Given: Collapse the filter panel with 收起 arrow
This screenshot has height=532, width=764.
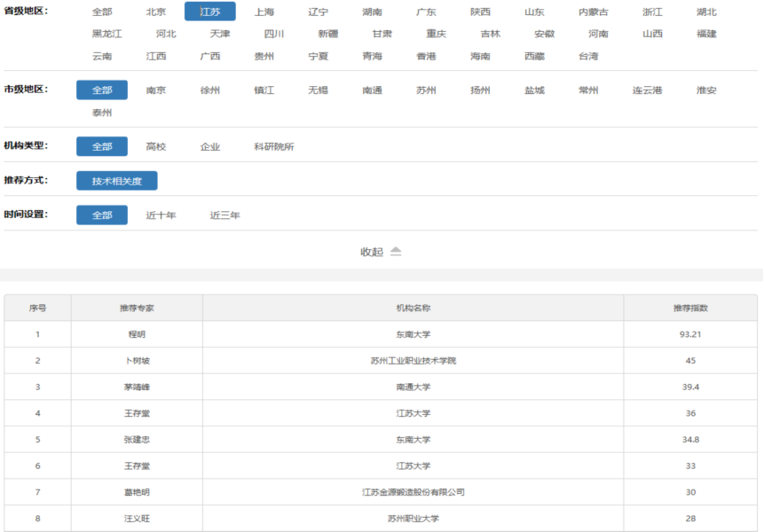Looking at the screenshot, I should [381, 252].
